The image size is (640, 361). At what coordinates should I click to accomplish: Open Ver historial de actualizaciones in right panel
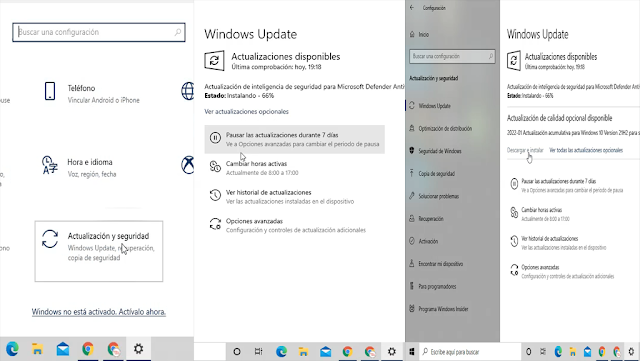pyautogui.click(x=558, y=243)
